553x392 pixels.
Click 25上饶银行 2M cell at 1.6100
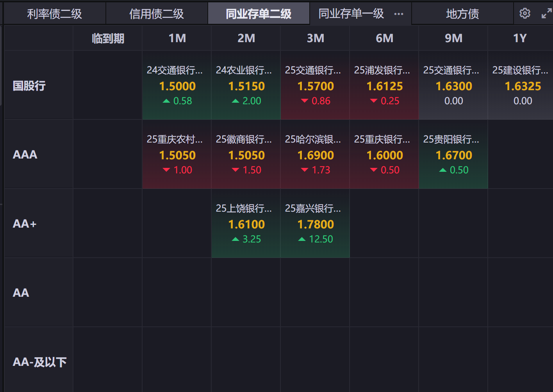coord(246,224)
